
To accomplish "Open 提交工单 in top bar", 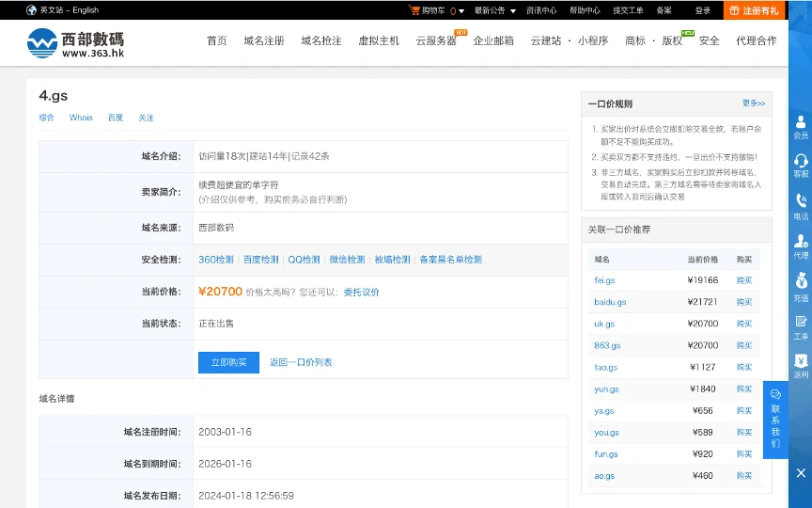I will pos(628,10).
